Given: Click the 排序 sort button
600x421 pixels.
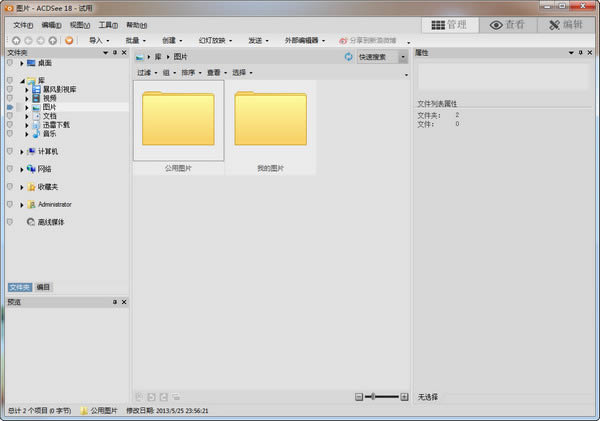Looking at the screenshot, I should click(191, 72).
